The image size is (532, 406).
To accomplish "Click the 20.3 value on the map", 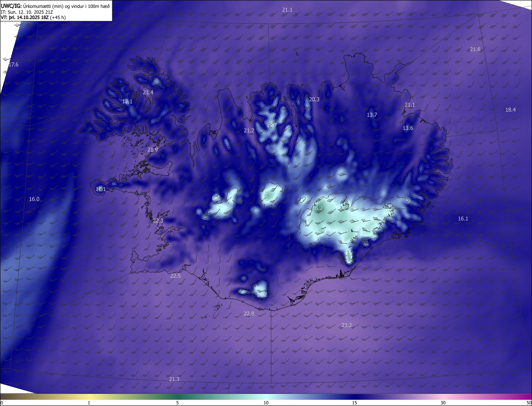I will [x=314, y=100].
